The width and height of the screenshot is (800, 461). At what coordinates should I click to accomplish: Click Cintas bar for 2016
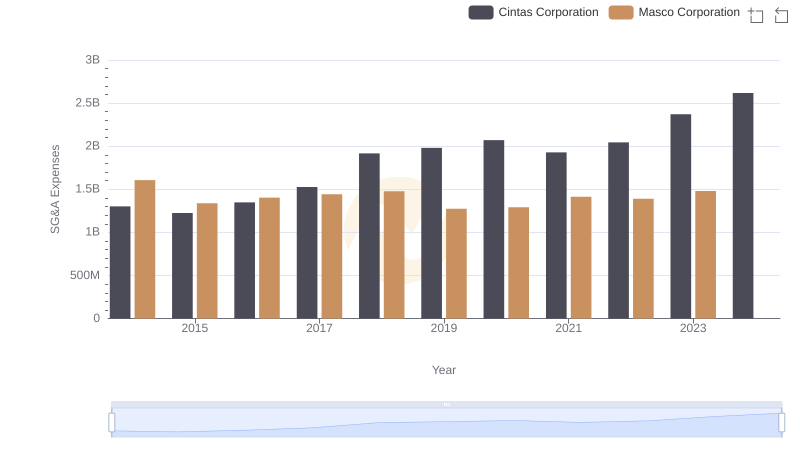click(245, 261)
